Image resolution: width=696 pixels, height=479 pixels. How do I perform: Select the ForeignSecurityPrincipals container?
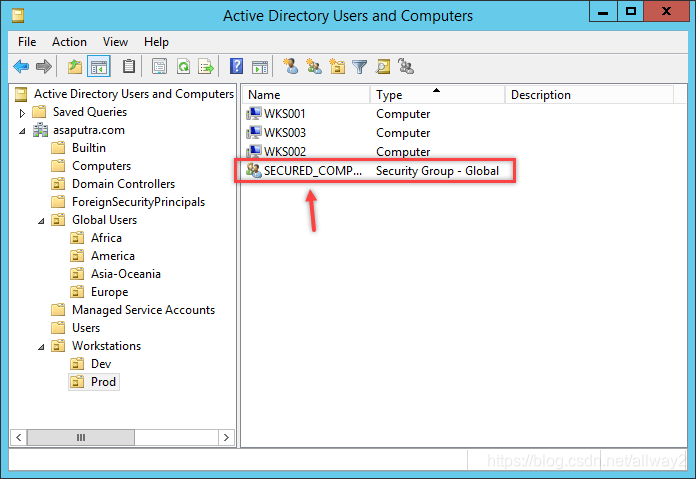coord(138,202)
